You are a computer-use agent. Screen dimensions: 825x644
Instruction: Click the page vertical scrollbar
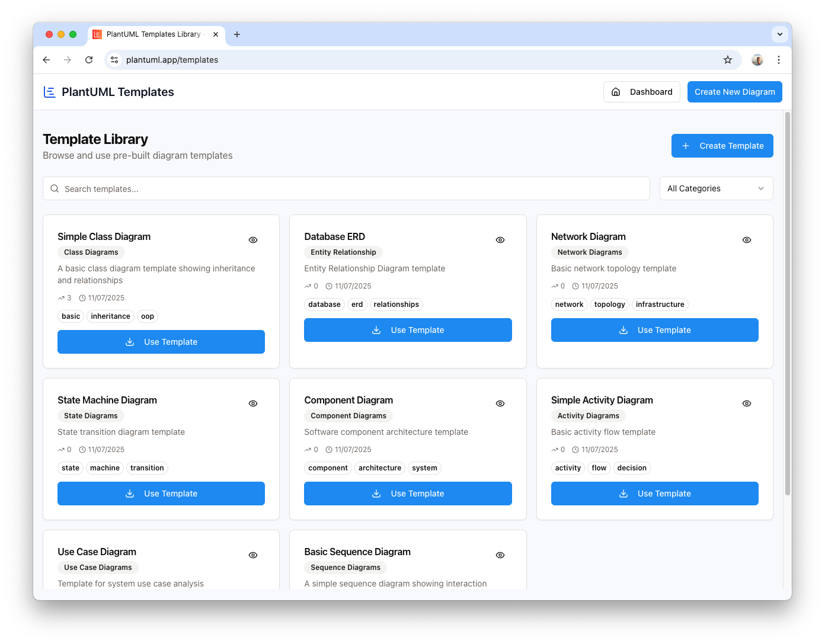(x=788, y=303)
